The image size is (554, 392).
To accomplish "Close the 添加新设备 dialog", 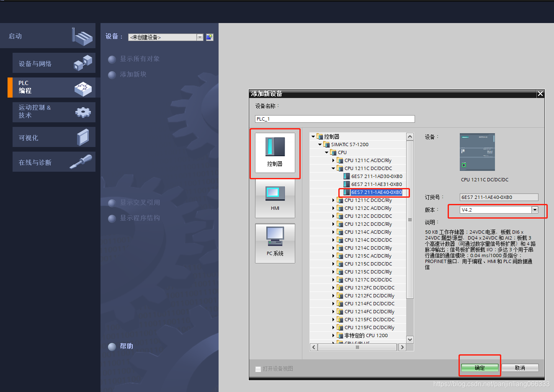I will (x=540, y=93).
